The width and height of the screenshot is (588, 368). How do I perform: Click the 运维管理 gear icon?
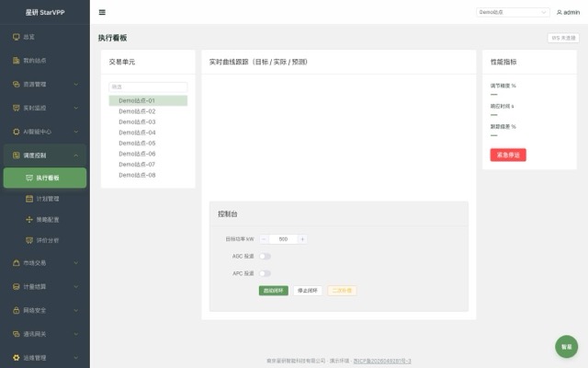click(17, 358)
